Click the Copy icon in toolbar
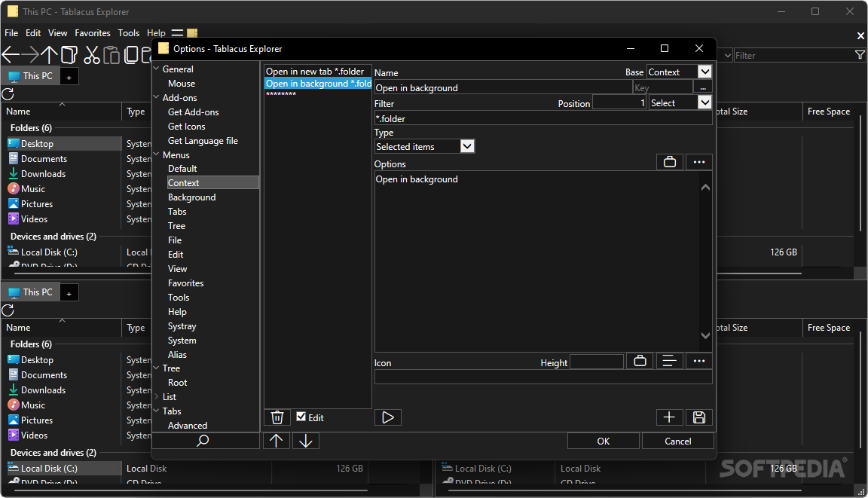This screenshot has height=498, width=868. tap(130, 54)
